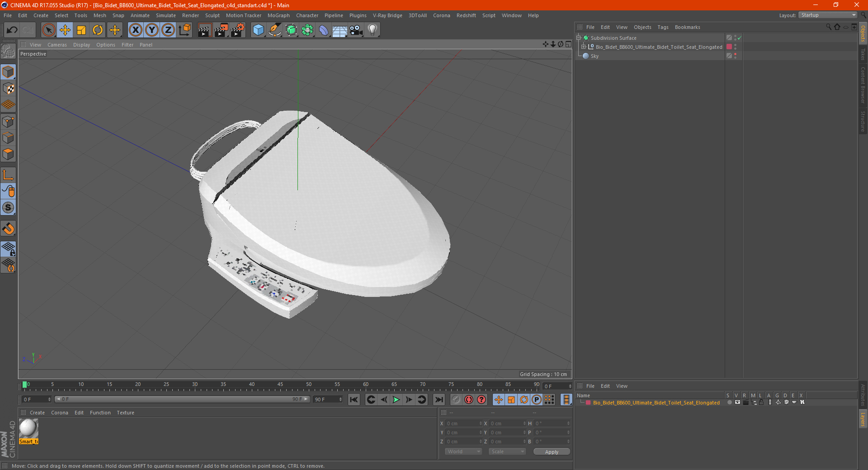Add Subdivision Surface generator icon
This screenshot has height=470, width=868.
(x=291, y=30)
